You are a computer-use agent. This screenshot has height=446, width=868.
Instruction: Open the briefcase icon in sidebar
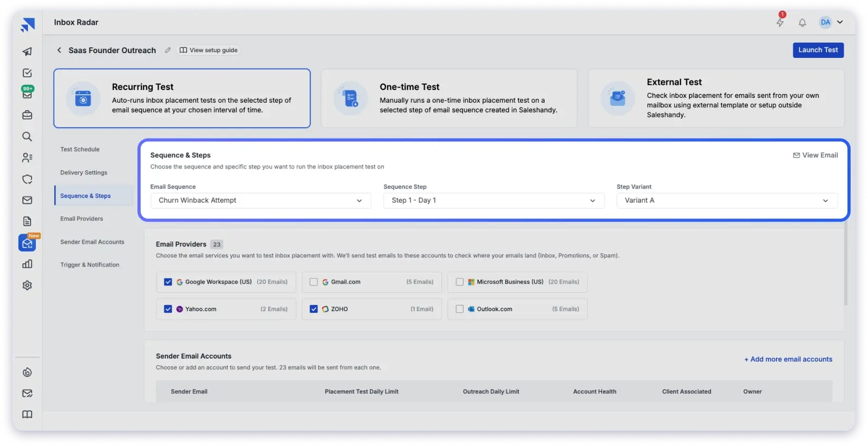pyautogui.click(x=27, y=115)
